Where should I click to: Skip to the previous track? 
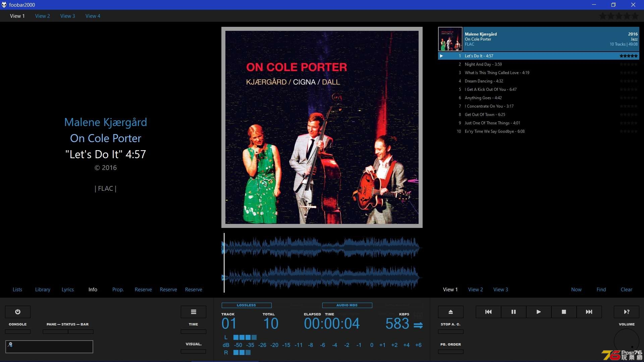tap(488, 312)
